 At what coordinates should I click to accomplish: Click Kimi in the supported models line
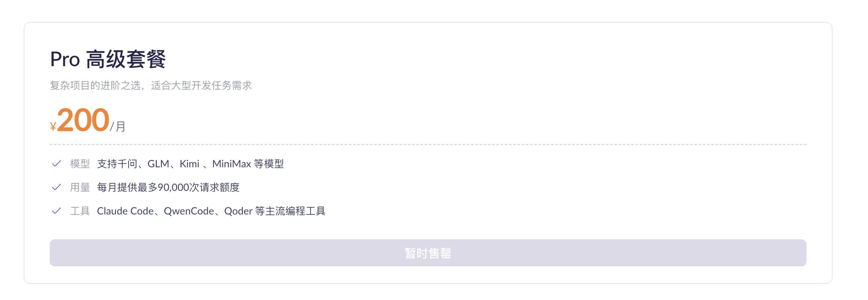coord(189,163)
